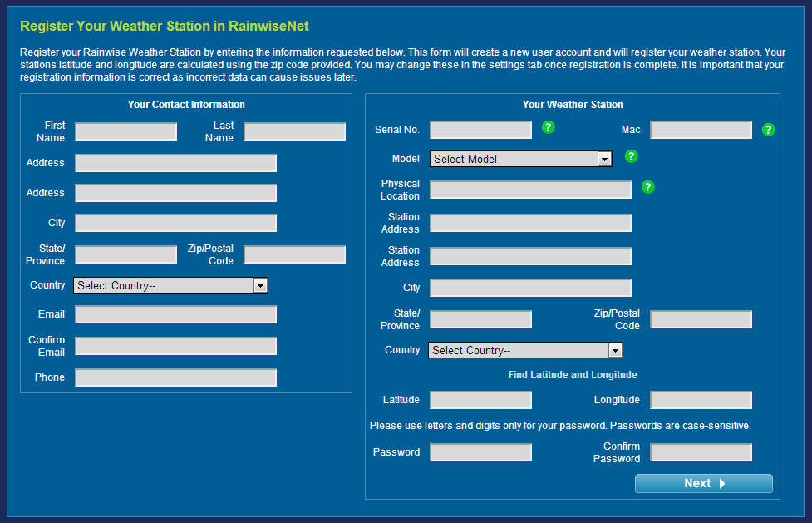Open the Select Model dropdown
The width and height of the screenshot is (812, 523).
click(x=520, y=159)
